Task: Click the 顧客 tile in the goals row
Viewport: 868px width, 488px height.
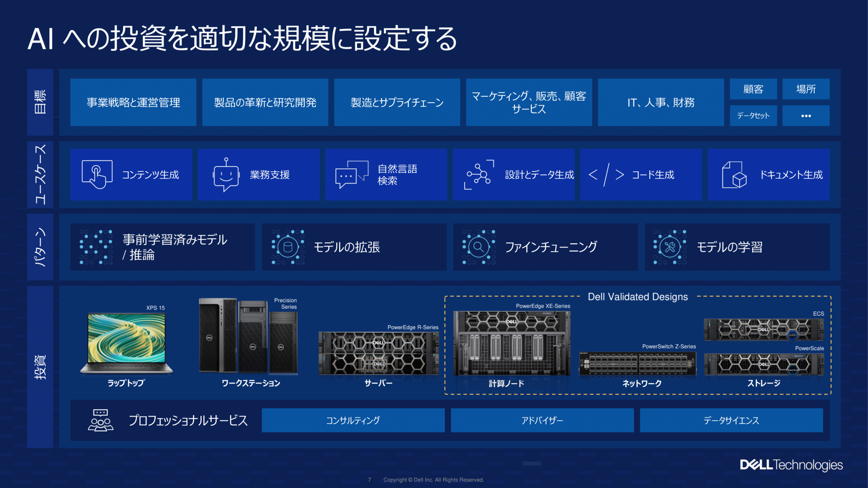Action: 753,89
